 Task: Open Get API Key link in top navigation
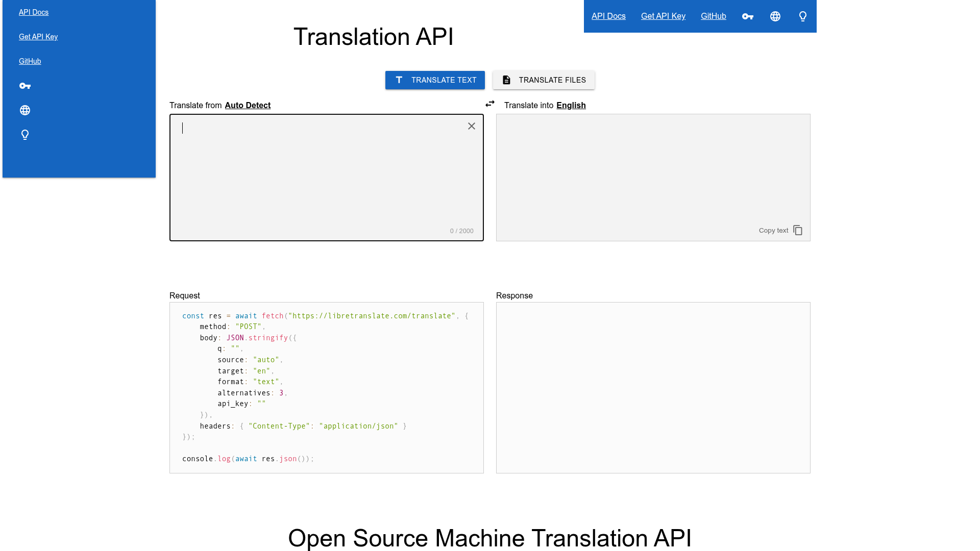click(x=663, y=16)
